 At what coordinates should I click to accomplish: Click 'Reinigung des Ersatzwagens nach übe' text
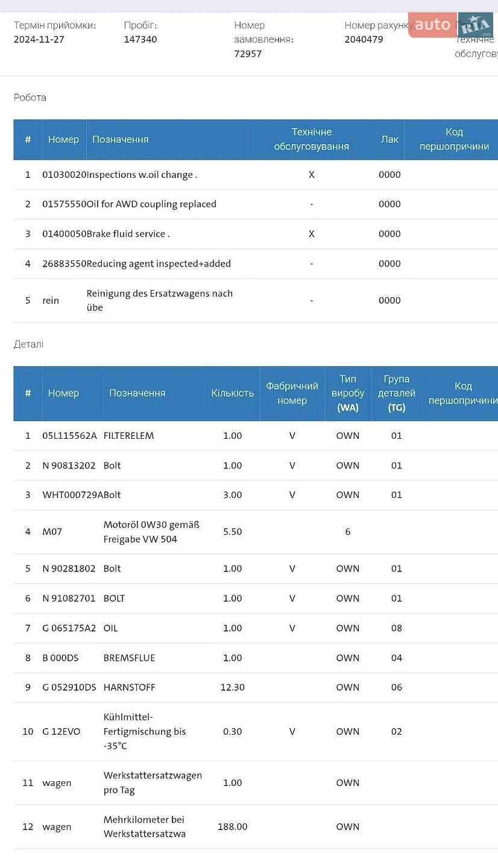(160, 300)
